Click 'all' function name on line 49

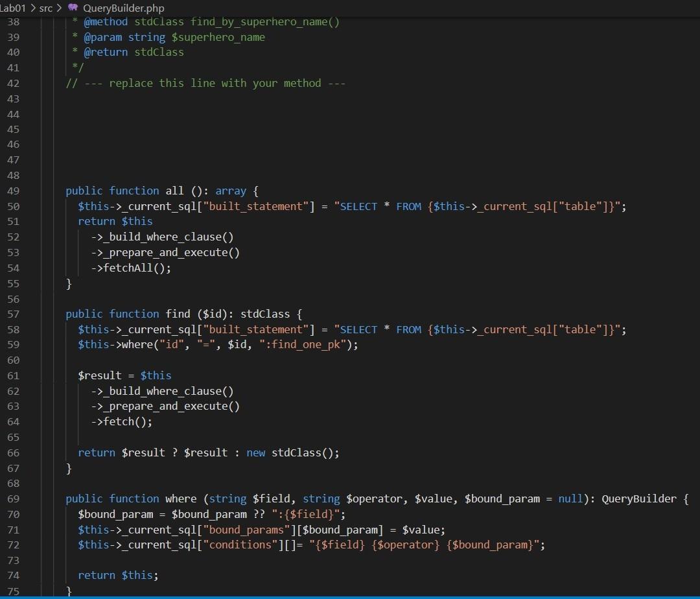pyautogui.click(x=174, y=191)
